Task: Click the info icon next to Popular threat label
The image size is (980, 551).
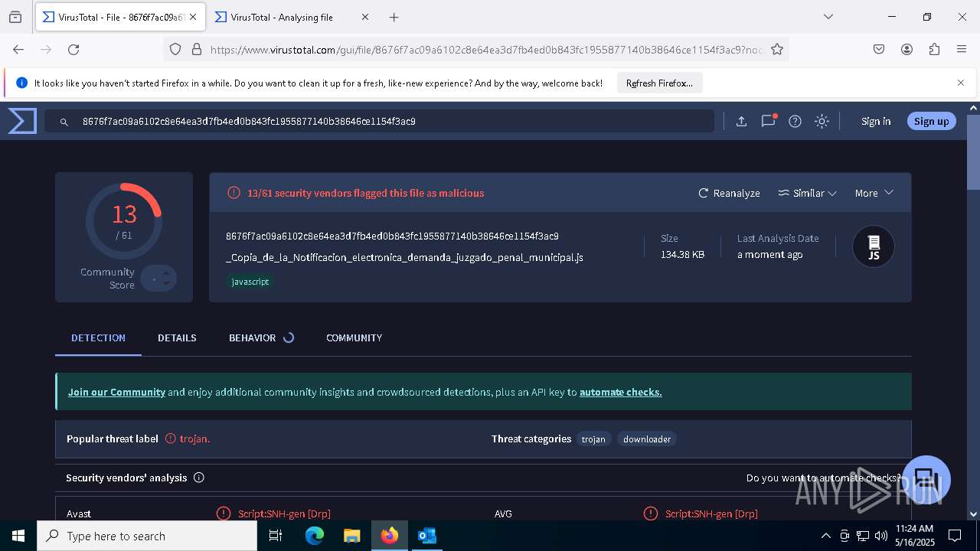Action: pyautogui.click(x=171, y=439)
